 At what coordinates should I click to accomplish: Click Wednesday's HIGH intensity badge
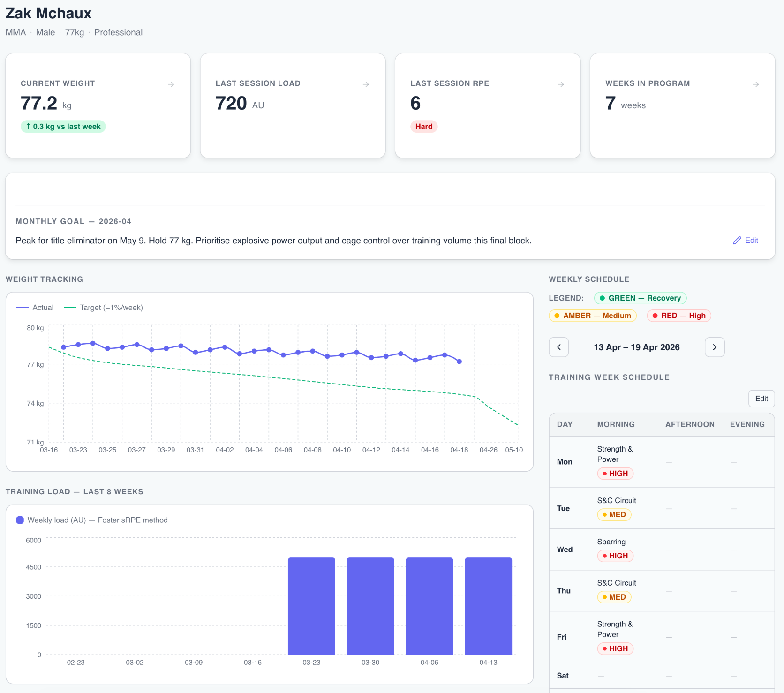click(x=615, y=556)
